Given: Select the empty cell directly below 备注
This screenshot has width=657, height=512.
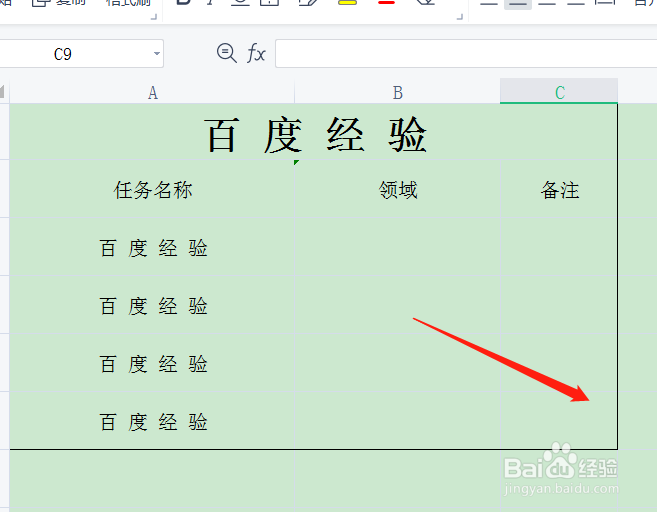Looking at the screenshot, I should 559,247.
